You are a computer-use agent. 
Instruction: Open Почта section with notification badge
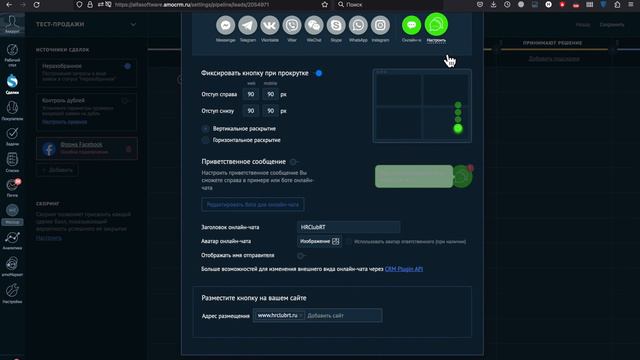(x=12, y=188)
